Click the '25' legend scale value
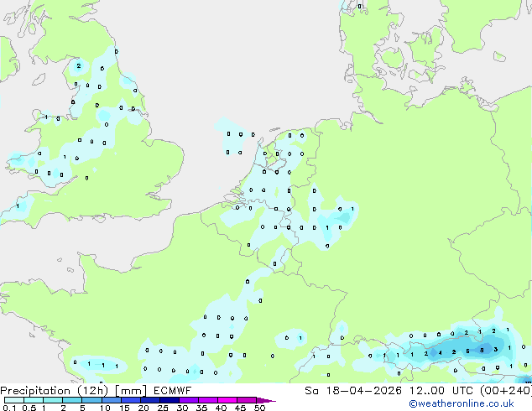Image resolution: width=532 pixels, height=411 pixels. [x=163, y=408]
